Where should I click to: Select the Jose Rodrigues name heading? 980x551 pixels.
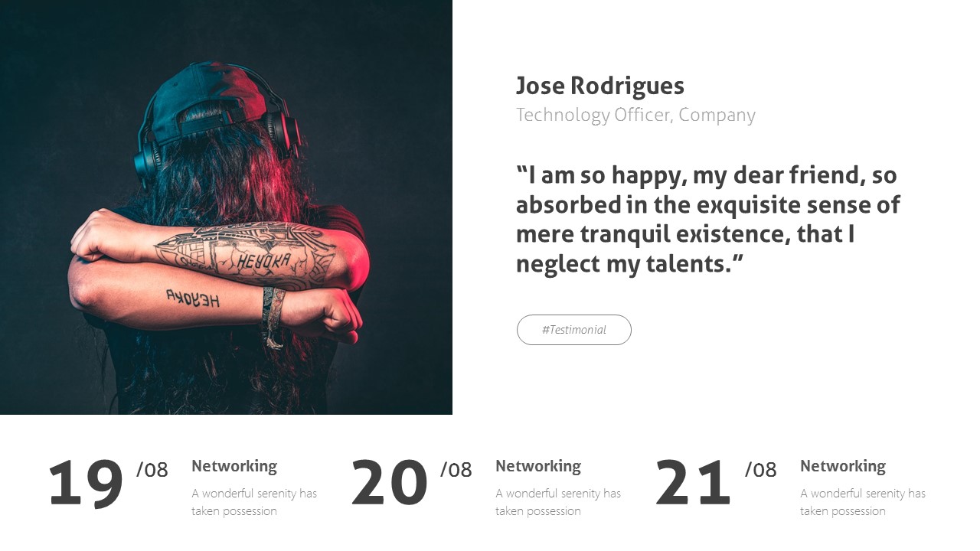[599, 86]
